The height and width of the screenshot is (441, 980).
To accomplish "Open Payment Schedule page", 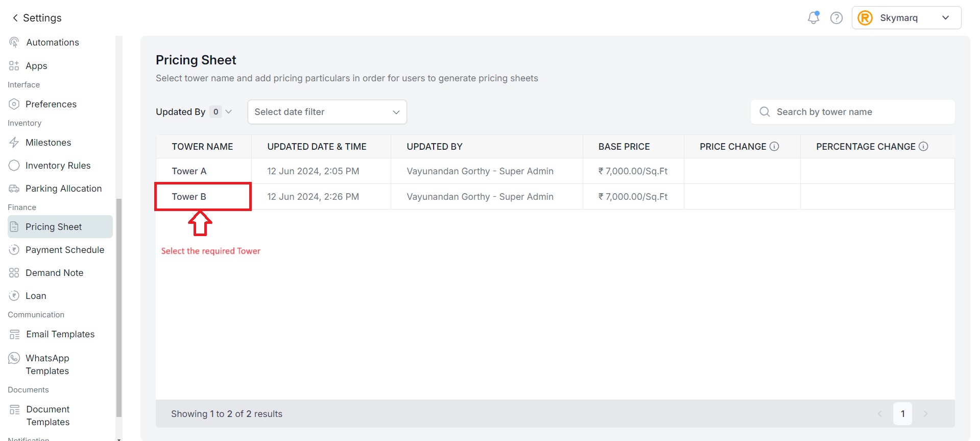I will [65, 250].
